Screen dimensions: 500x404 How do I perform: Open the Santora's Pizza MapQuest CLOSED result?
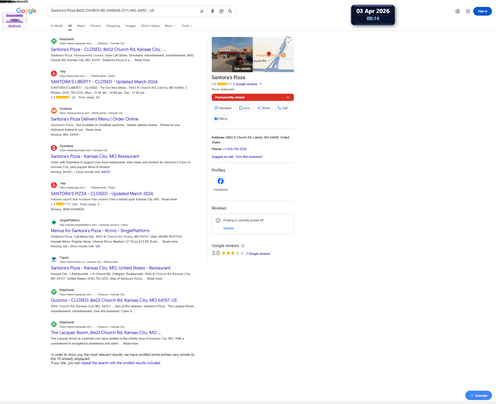click(108, 49)
